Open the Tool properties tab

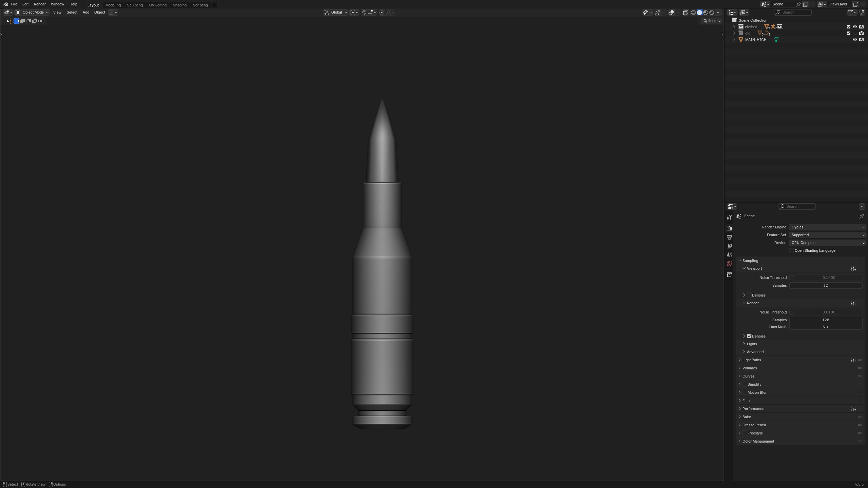[729, 217]
